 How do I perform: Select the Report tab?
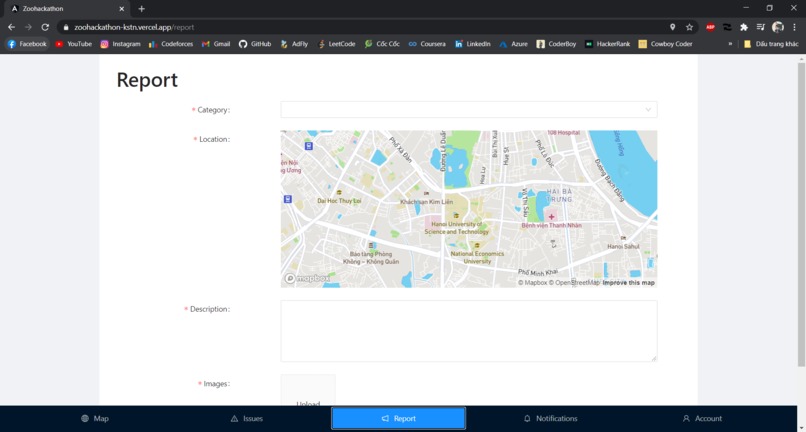[398, 419]
